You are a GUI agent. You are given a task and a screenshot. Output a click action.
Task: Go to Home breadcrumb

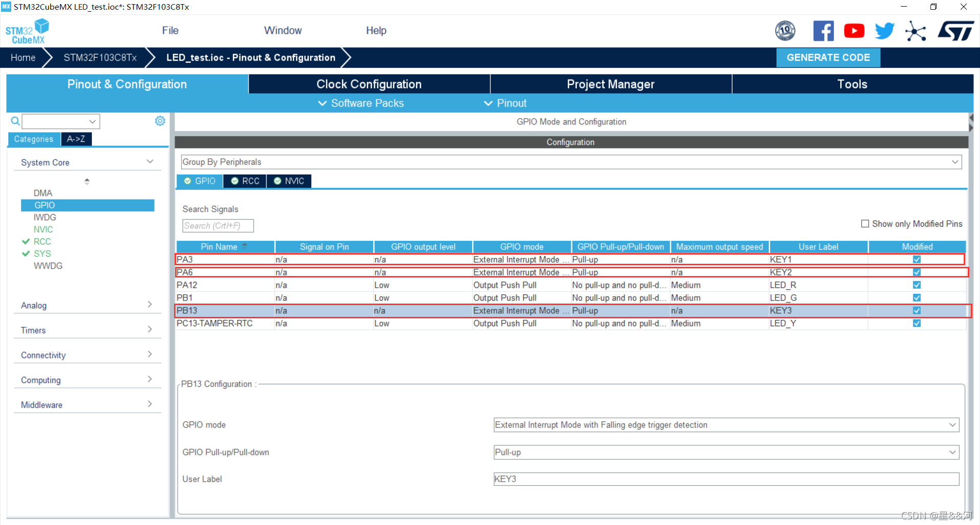click(23, 58)
